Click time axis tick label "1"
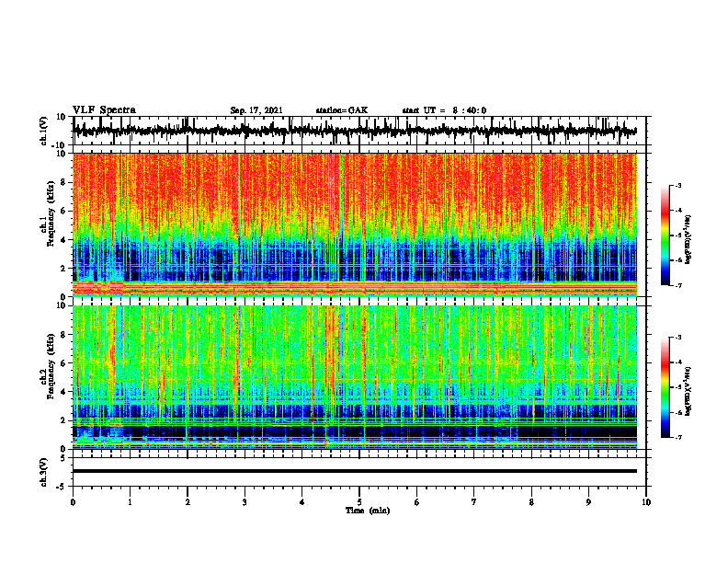The height and width of the screenshot is (563, 728). click(x=130, y=502)
